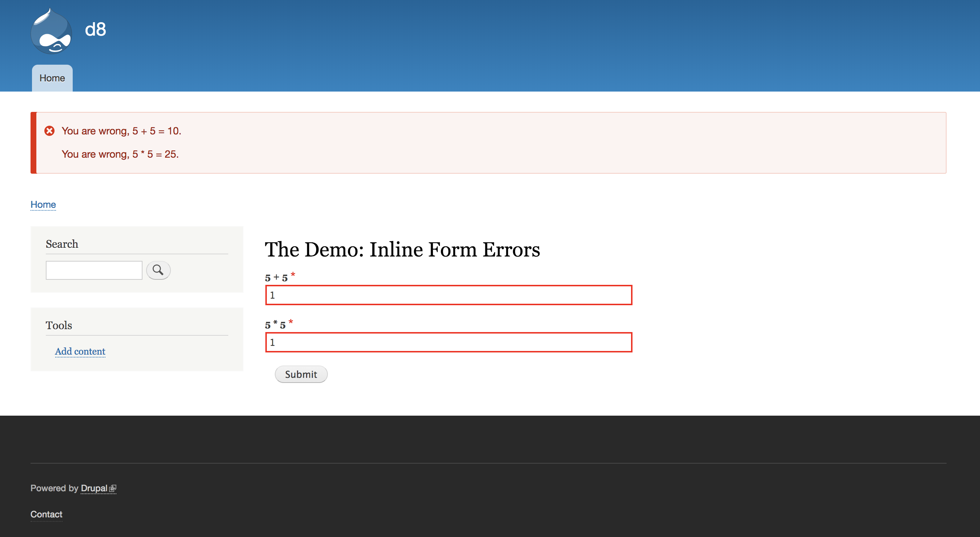This screenshot has width=980, height=537.
Task: Click the Contact footer link
Action: (x=46, y=514)
